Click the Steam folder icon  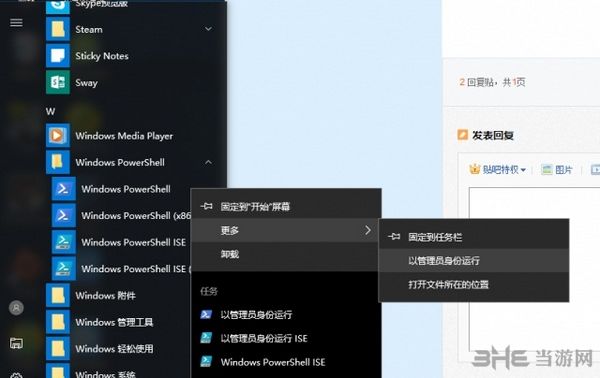tap(58, 29)
